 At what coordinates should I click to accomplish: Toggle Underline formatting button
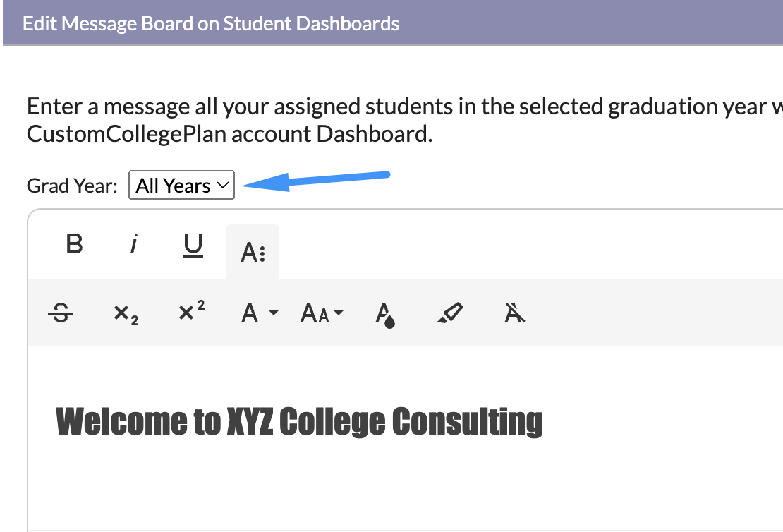click(193, 244)
